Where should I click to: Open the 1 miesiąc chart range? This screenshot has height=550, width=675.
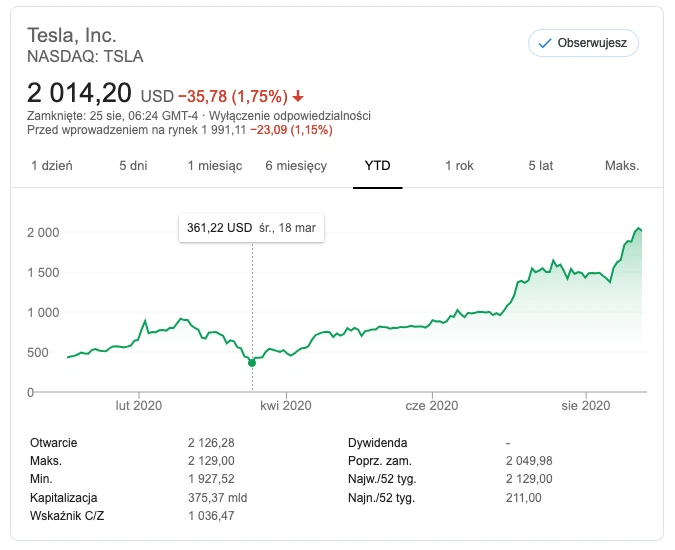tap(215, 166)
